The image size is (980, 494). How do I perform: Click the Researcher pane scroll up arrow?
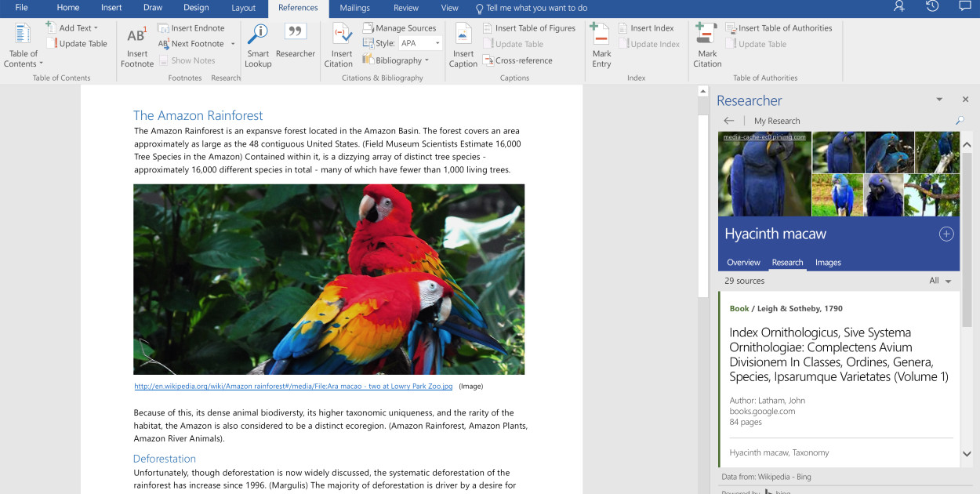point(967,145)
